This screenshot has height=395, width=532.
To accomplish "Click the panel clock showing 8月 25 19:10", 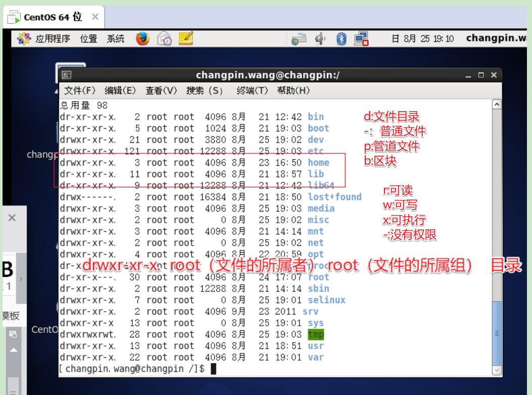I will pos(423,39).
